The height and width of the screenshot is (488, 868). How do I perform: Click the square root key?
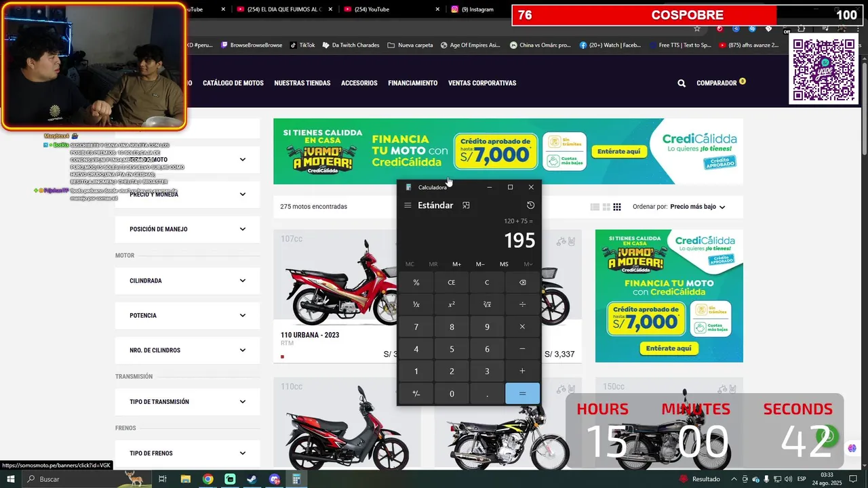coord(487,305)
